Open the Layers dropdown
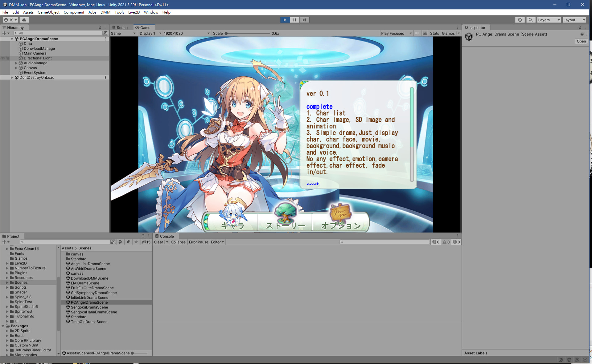 click(549, 20)
